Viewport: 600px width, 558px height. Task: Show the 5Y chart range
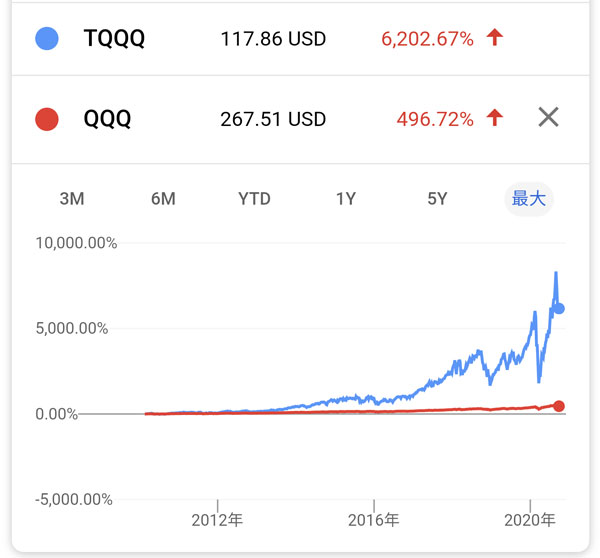coord(437,198)
